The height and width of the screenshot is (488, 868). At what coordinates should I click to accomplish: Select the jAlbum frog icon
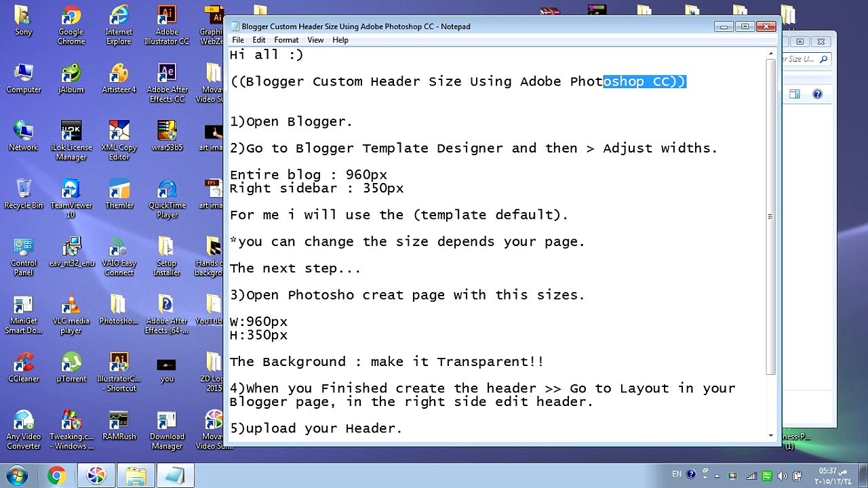point(71,79)
